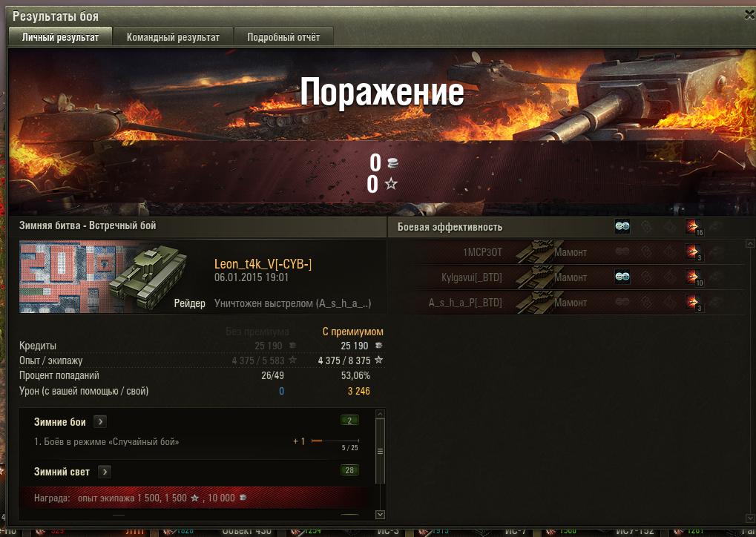
Task: Click the missions list scroll-down arrow
Action: (x=380, y=514)
